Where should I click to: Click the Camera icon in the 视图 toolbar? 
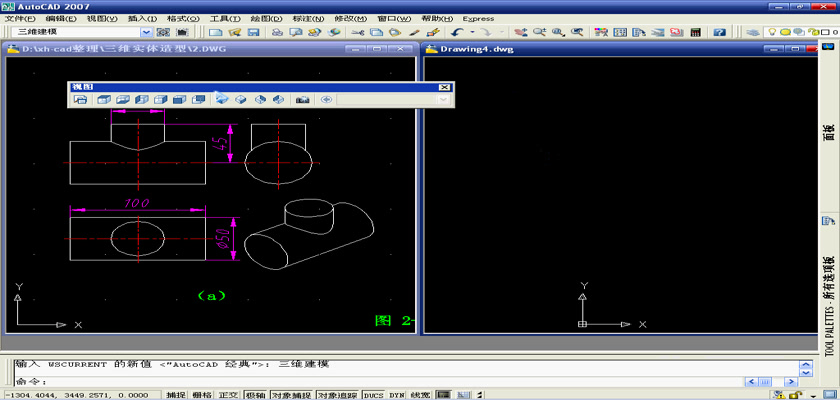click(x=303, y=100)
